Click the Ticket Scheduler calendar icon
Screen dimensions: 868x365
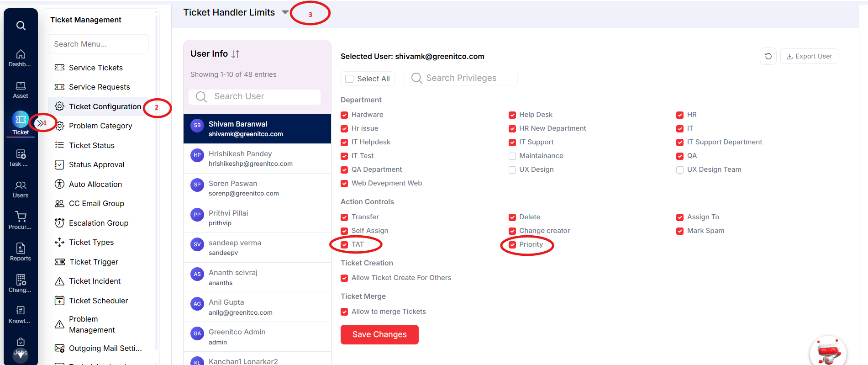pyautogui.click(x=59, y=301)
